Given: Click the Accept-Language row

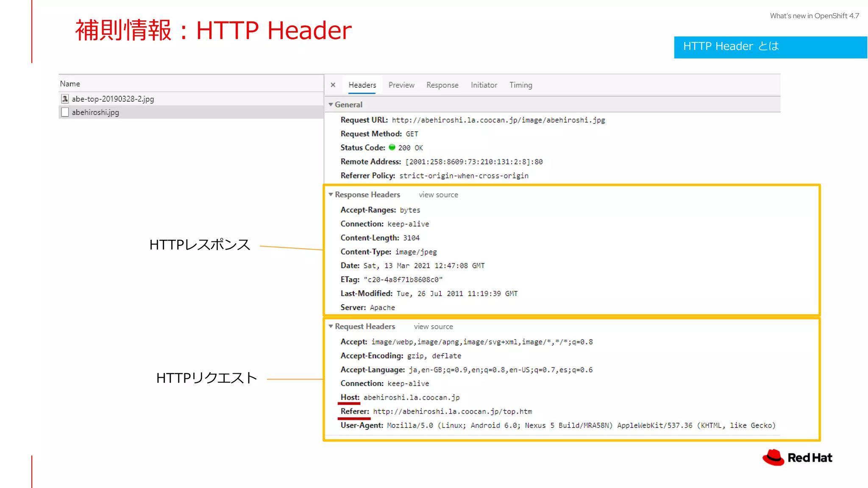Looking at the screenshot, I should point(466,370).
